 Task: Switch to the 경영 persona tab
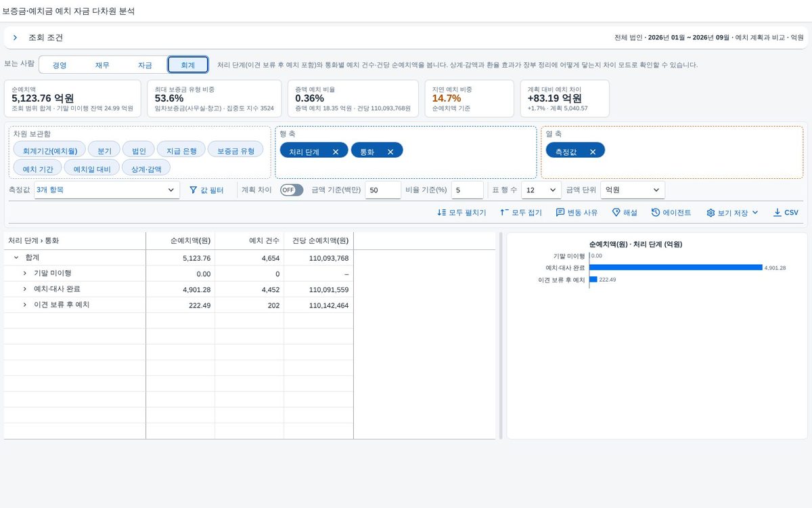pos(60,65)
